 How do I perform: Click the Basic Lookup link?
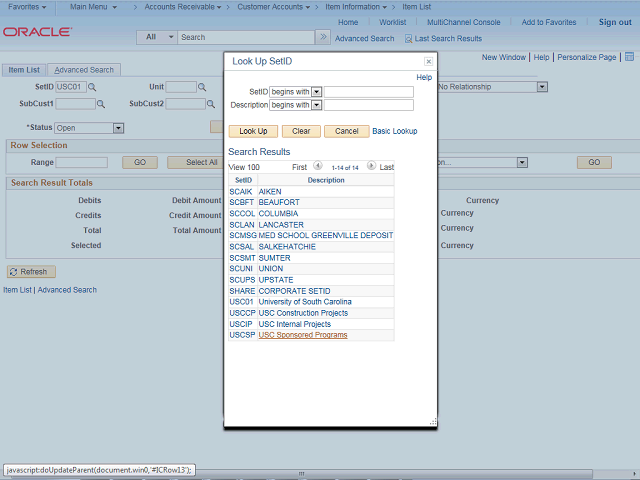point(394,131)
